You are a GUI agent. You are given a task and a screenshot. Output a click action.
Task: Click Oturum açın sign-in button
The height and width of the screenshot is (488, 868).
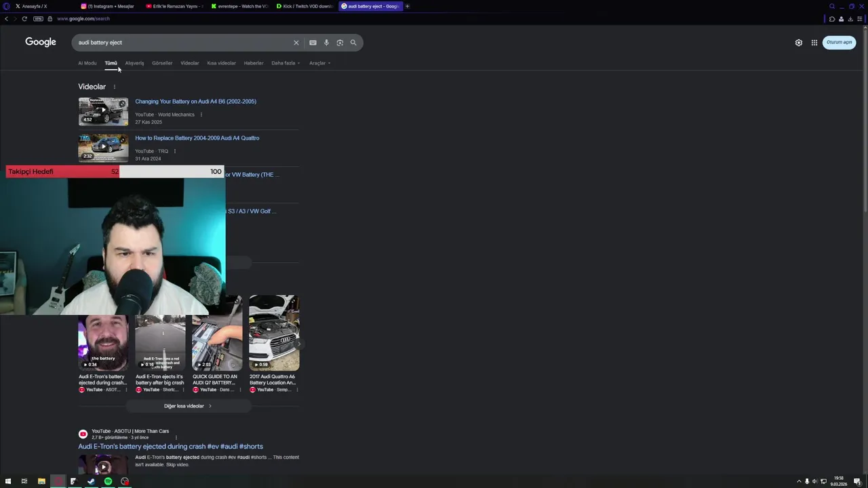[x=839, y=42]
